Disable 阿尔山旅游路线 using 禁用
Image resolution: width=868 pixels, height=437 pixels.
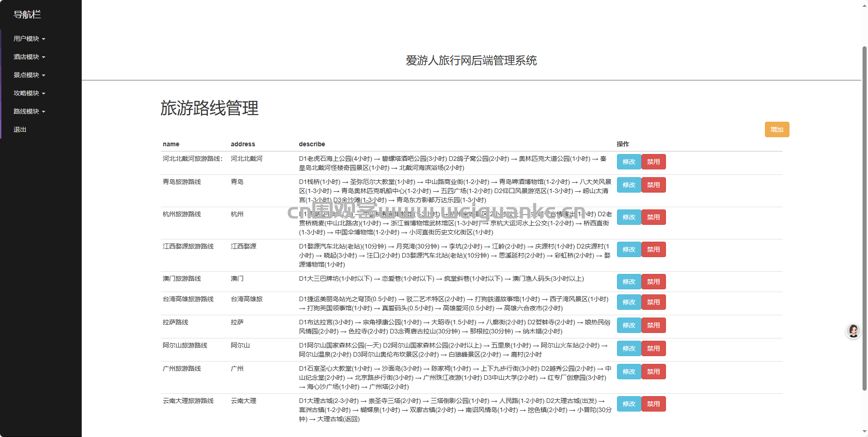(653, 348)
